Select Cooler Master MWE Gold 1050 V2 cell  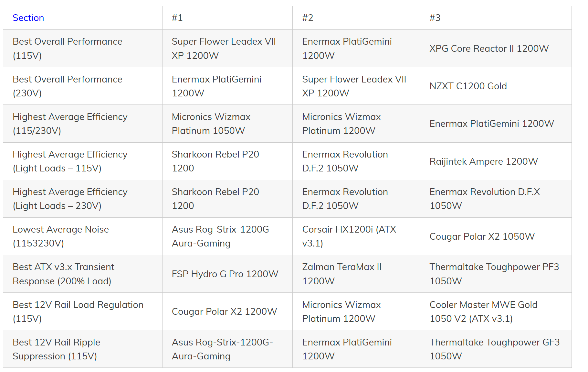(x=483, y=312)
